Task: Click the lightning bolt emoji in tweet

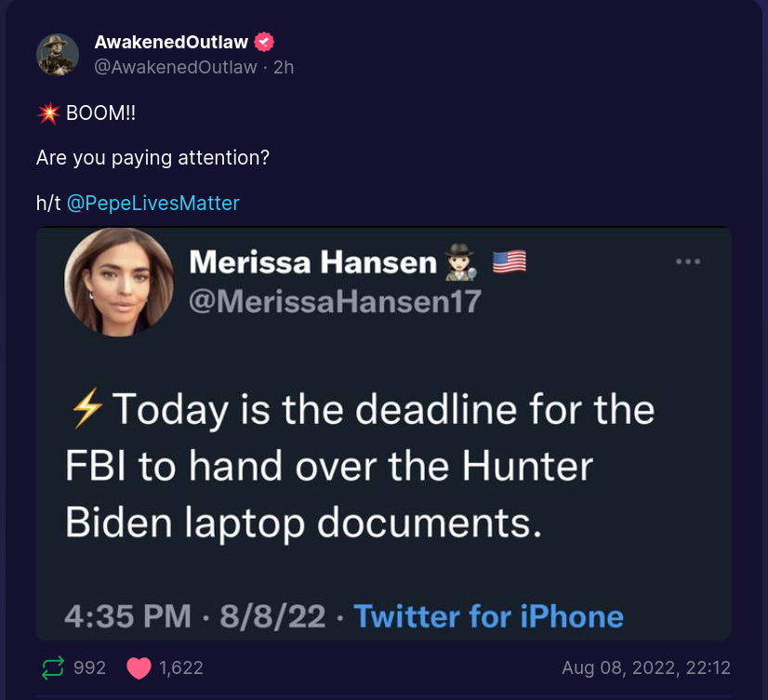Action: pyautogui.click(x=87, y=410)
